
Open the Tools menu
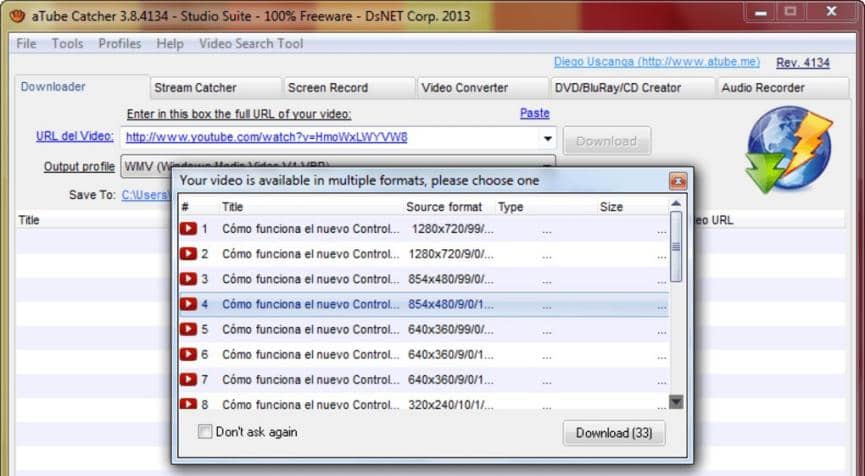tap(67, 44)
